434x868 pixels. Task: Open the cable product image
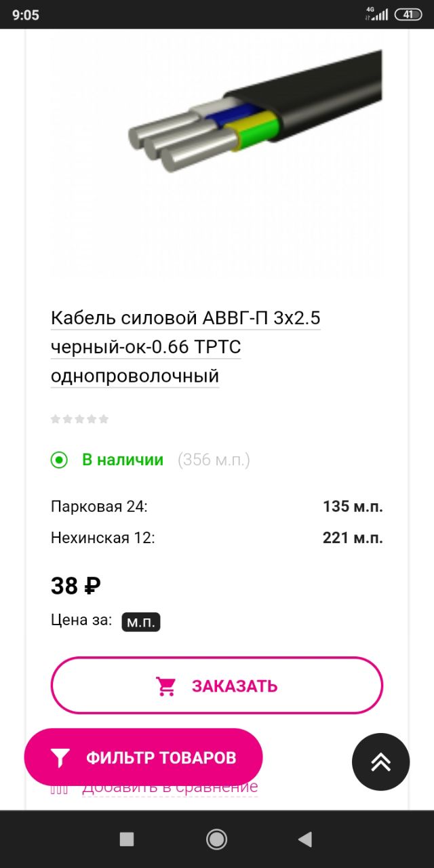click(x=217, y=156)
